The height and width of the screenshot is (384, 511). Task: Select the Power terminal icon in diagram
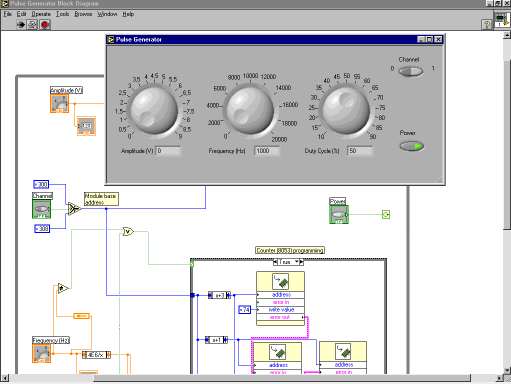point(339,214)
